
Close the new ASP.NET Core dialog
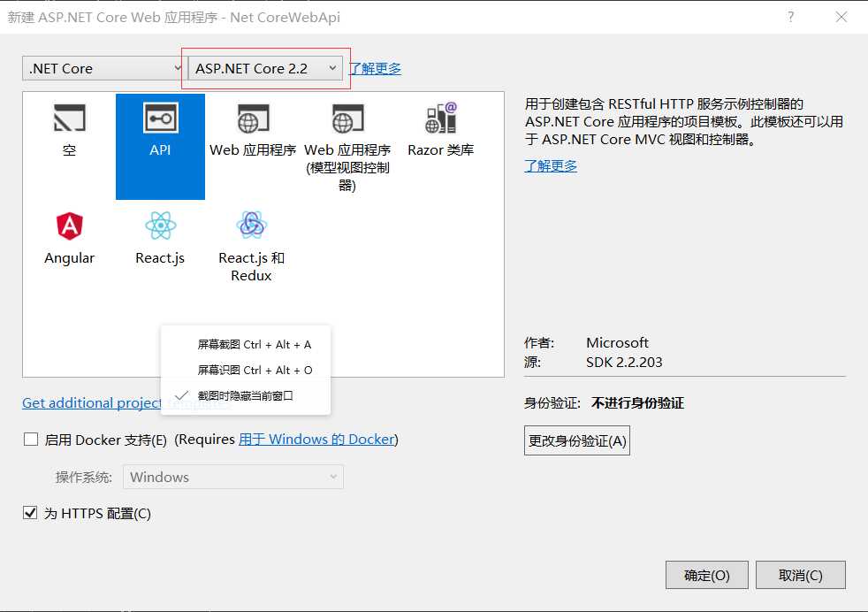(841, 17)
